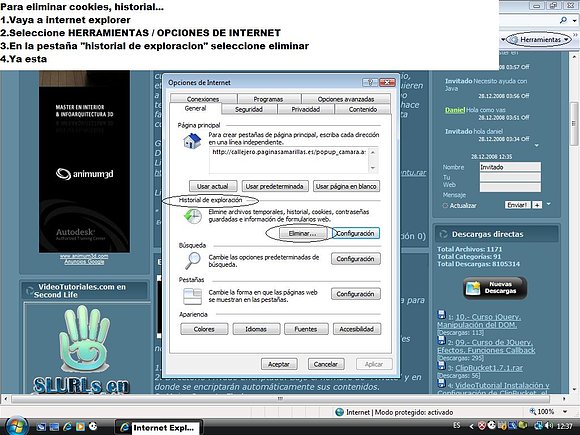Click horizontal scrollbar right arrow

coord(564,399)
